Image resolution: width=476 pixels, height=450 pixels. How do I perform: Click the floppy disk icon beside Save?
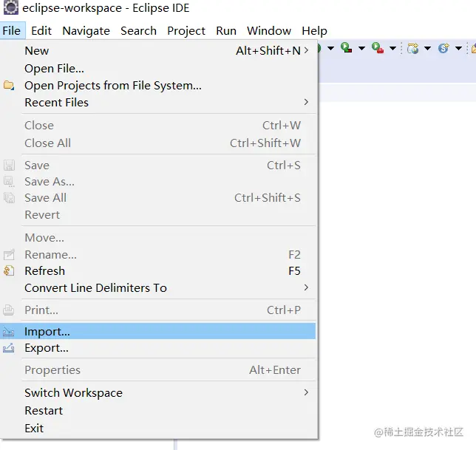[9, 165]
